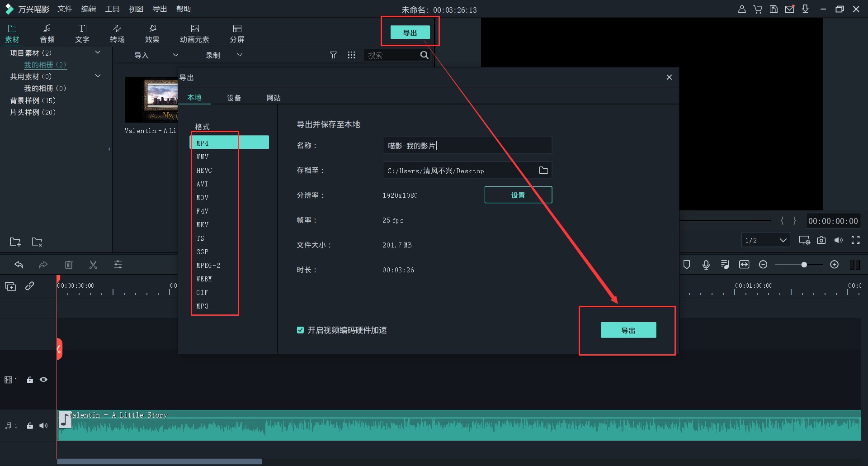Click the fit timeline to window icon
The image size is (868, 466).
744,265
